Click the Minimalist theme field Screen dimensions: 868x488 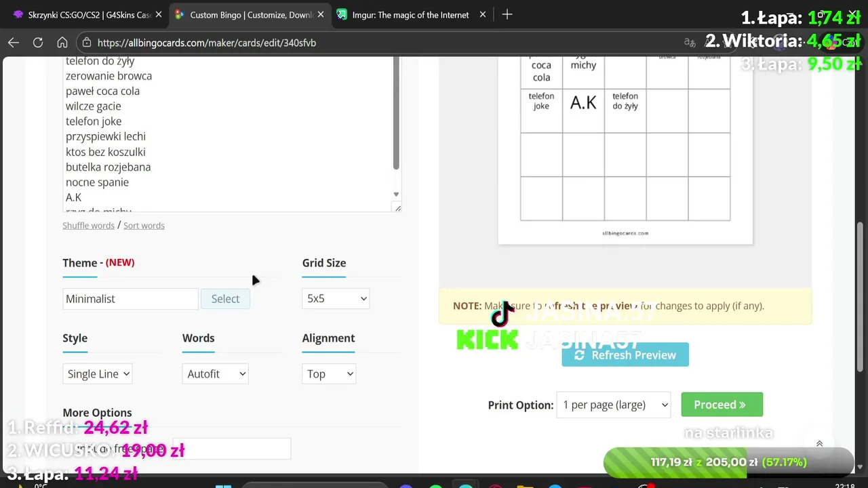130,299
